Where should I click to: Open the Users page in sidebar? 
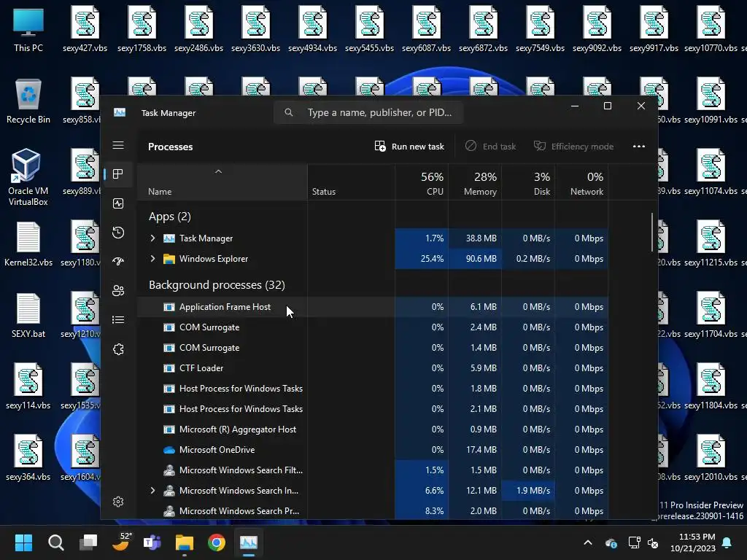click(x=118, y=290)
